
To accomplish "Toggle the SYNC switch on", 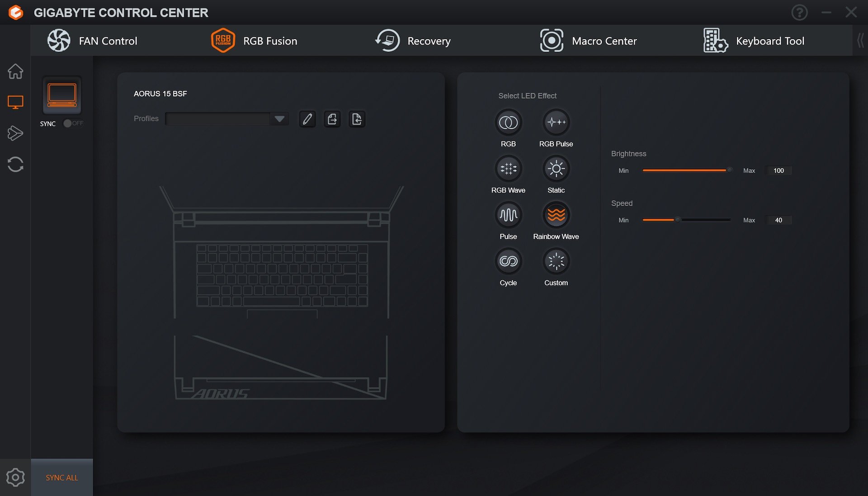I will (73, 123).
